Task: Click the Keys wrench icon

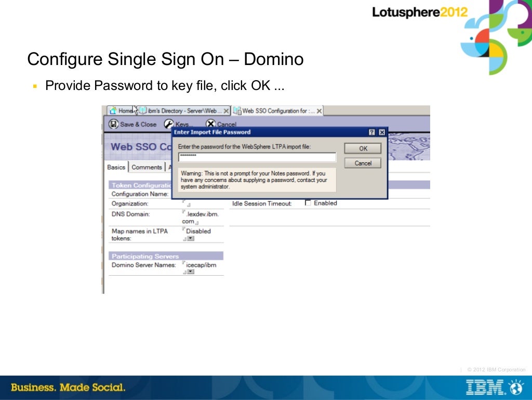Action: pos(169,124)
